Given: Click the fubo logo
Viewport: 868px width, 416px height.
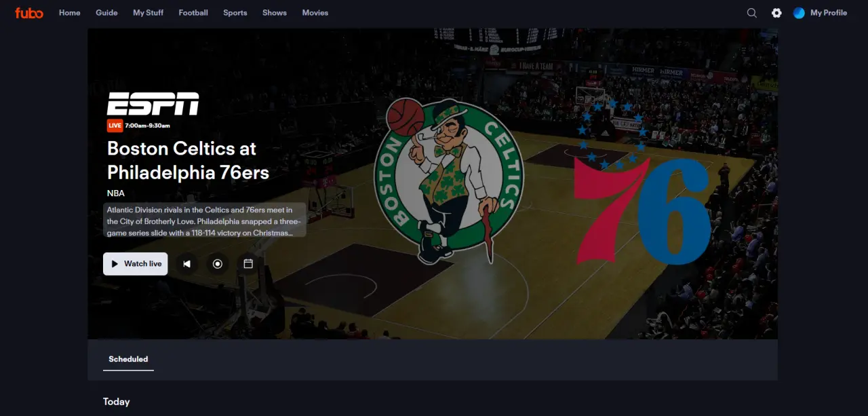Looking at the screenshot, I should point(29,12).
